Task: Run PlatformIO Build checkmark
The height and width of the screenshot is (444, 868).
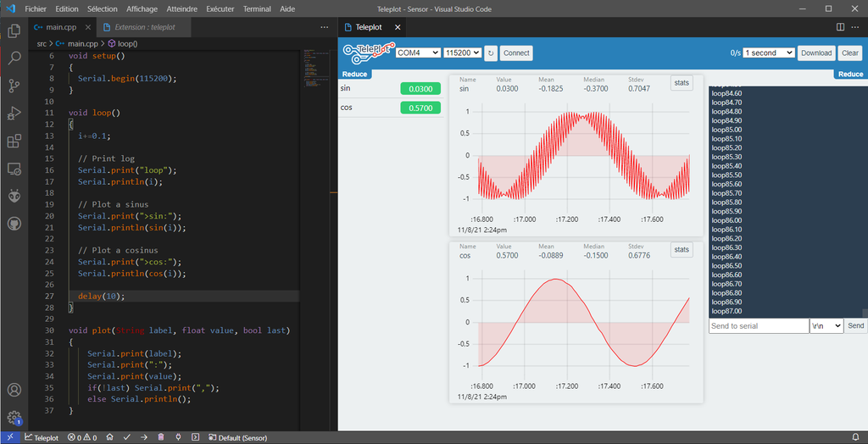Action: [127, 437]
